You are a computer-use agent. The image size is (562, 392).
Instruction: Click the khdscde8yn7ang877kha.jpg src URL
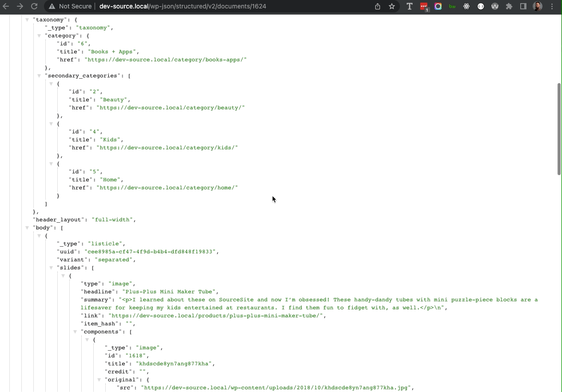pyautogui.click(x=276, y=388)
